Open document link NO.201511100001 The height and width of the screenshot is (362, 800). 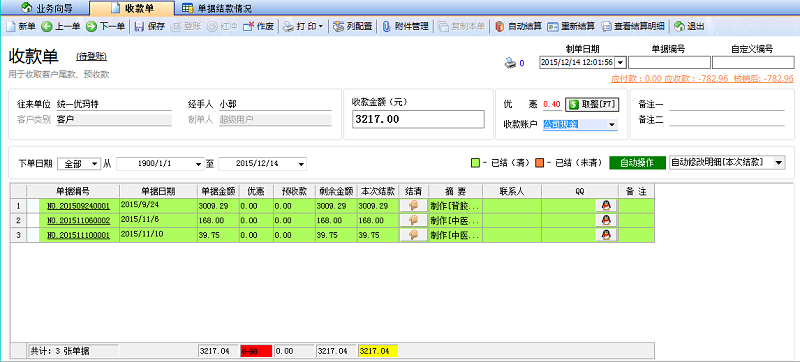pos(78,235)
